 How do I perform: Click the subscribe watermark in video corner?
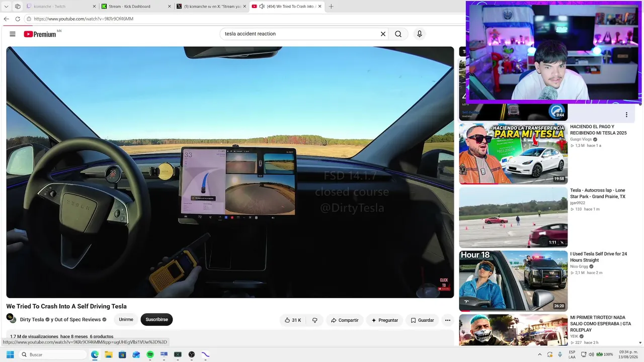click(x=444, y=285)
